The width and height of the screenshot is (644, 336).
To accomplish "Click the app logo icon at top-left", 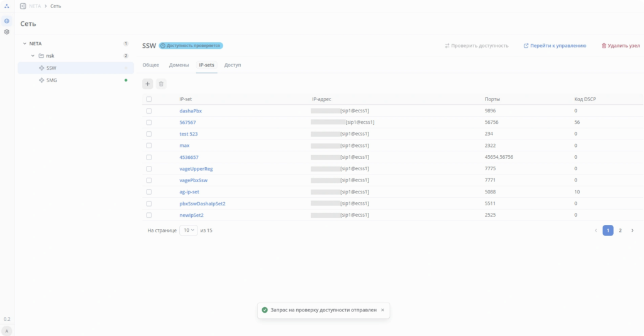I will point(6,6).
